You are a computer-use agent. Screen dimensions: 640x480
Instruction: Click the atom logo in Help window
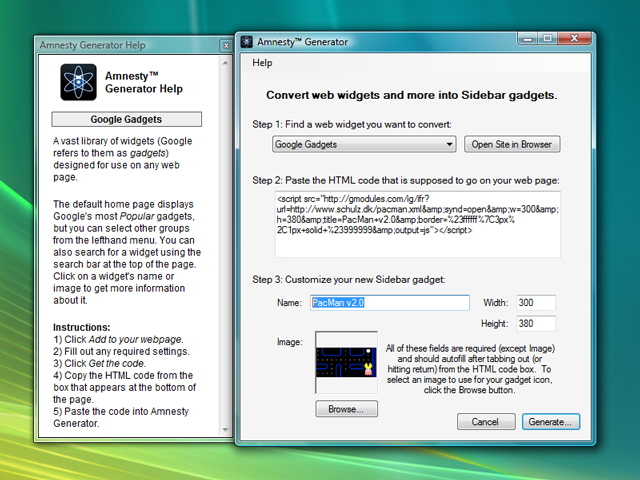click(78, 82)
